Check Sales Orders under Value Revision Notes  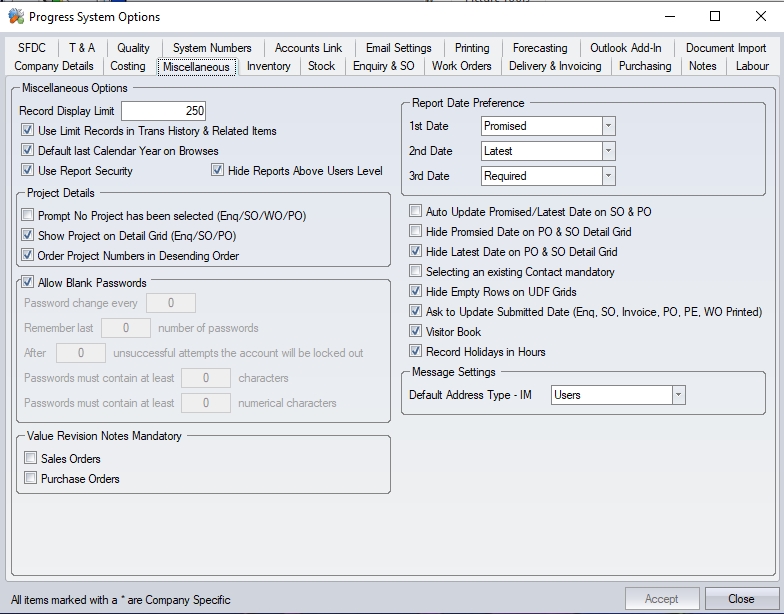pyautogui.click(x=31, y=459)
